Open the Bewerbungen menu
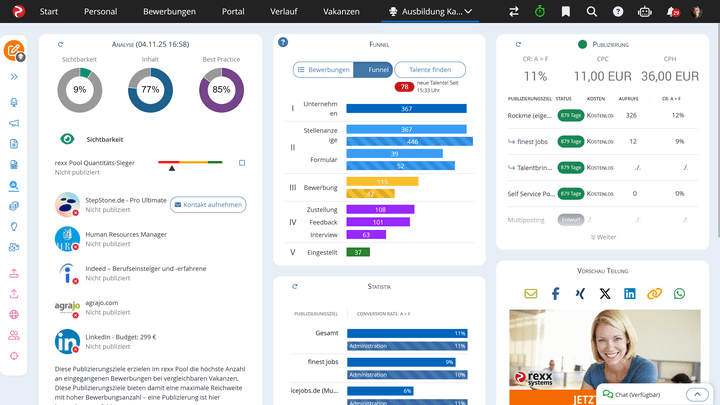The width and height of the screenshot is (720, 405). (x=169, y=12)
